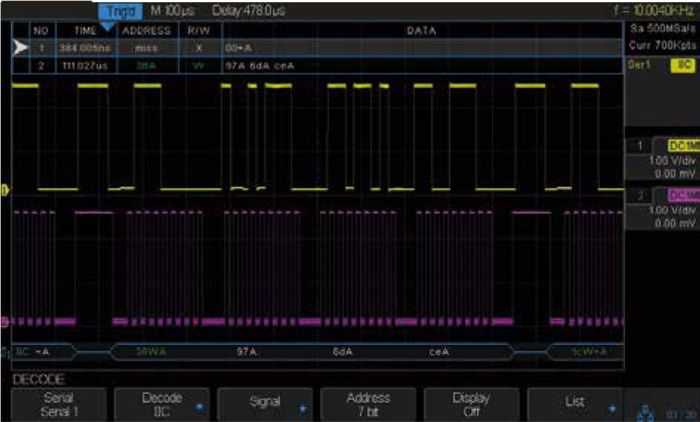The width and height of the screenshot is (700, 422).
Task: Select decode list row number 1
Action: click(x=317, y=48)
